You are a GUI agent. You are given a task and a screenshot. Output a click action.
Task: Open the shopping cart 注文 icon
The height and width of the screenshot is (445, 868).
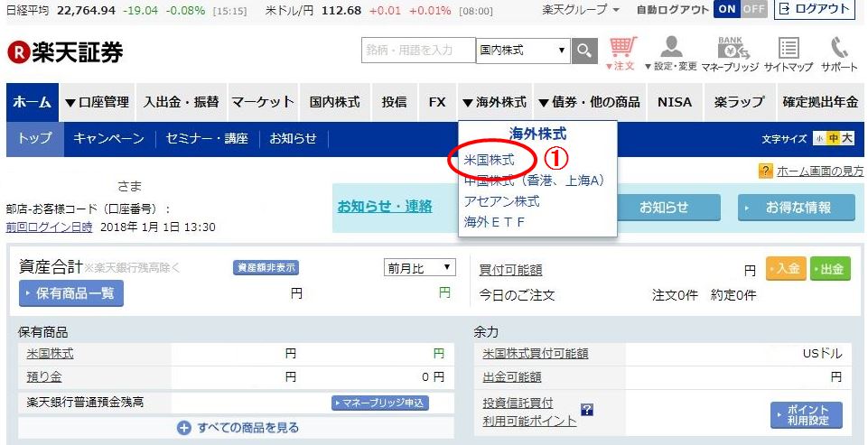click(623, 53)
